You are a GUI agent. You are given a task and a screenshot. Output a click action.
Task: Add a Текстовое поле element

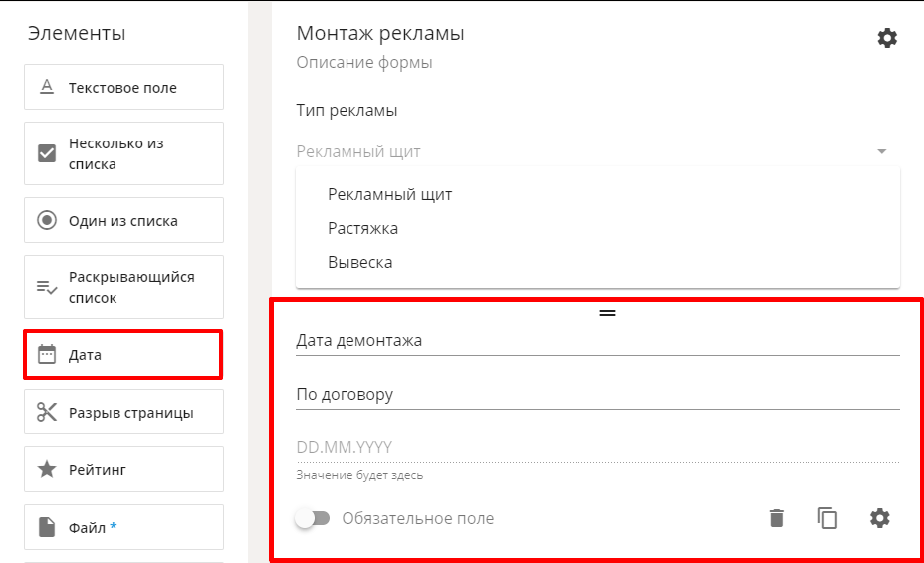pos(123,87)
